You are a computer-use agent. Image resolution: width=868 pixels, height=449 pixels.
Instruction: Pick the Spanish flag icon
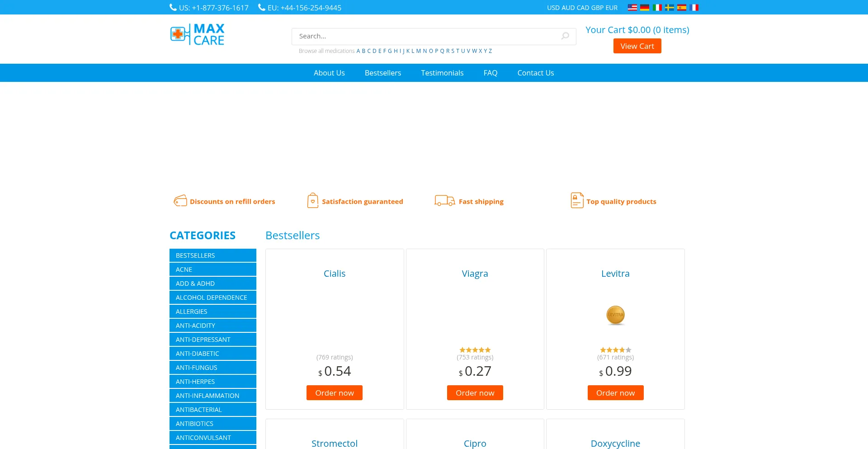coord(682,8)
